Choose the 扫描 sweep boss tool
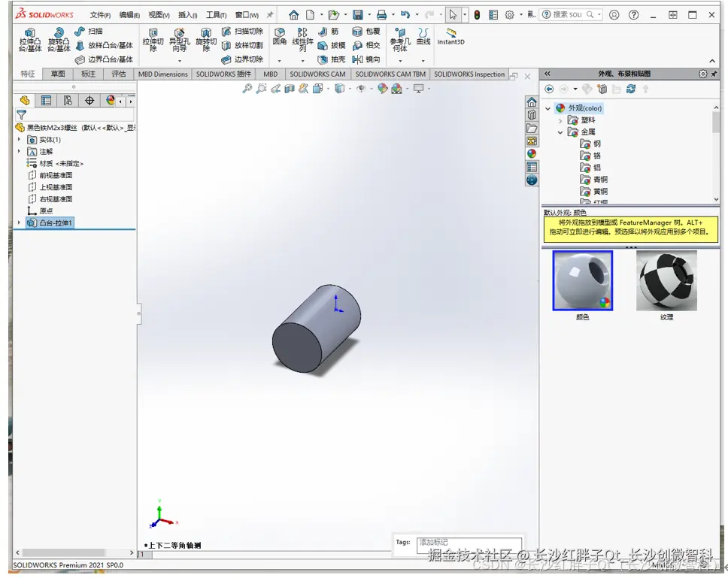The image size is (728, 578). click(x=88, y=31)
